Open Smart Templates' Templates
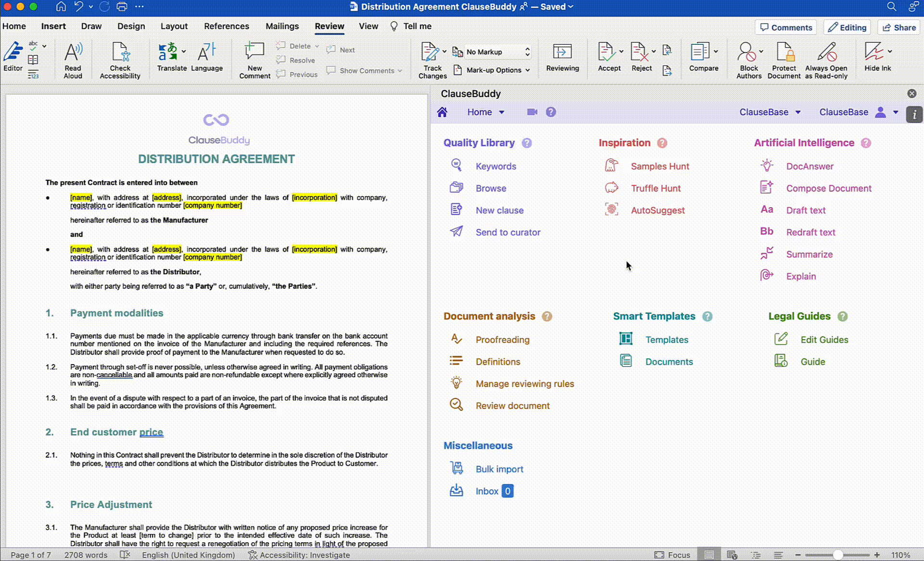924x561 pixels. click(x=667, y=340)
